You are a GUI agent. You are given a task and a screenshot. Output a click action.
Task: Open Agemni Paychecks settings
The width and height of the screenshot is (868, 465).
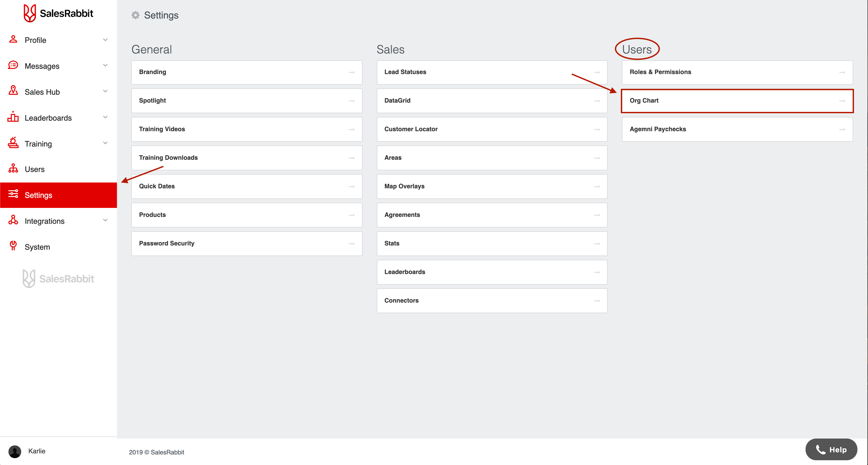[737, 129]
